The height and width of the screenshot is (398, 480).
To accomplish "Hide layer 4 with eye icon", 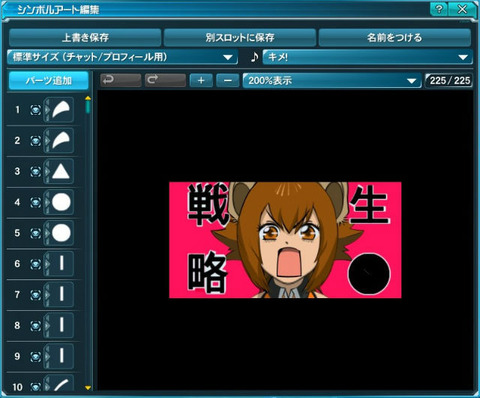I will coord(36,202).
